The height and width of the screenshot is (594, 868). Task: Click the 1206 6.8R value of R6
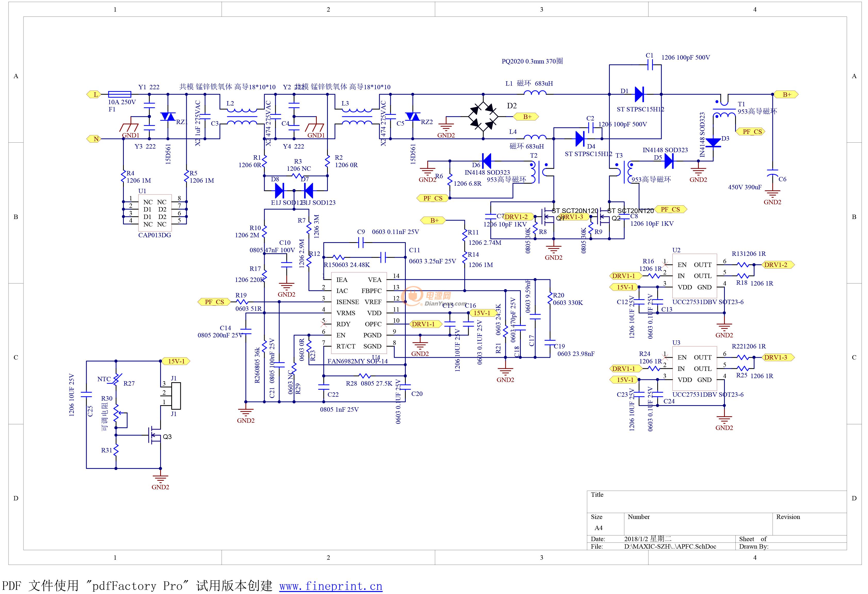point(467,183)
